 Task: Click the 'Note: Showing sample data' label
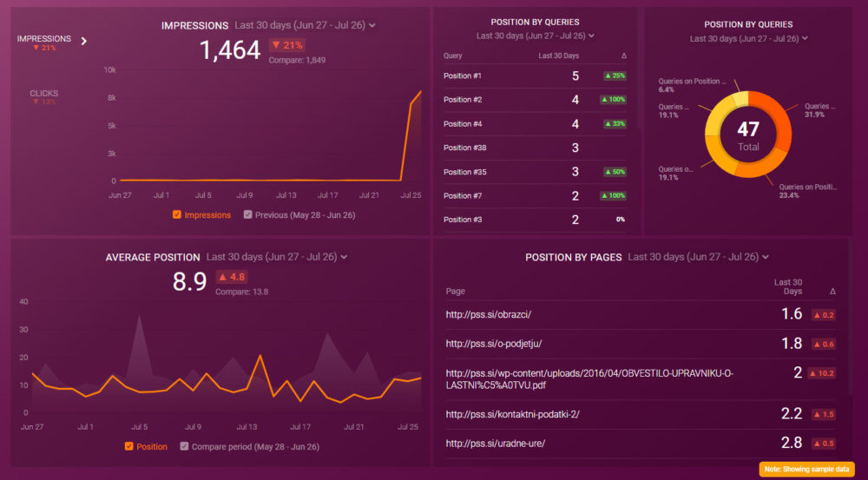[x=808, y=469]
